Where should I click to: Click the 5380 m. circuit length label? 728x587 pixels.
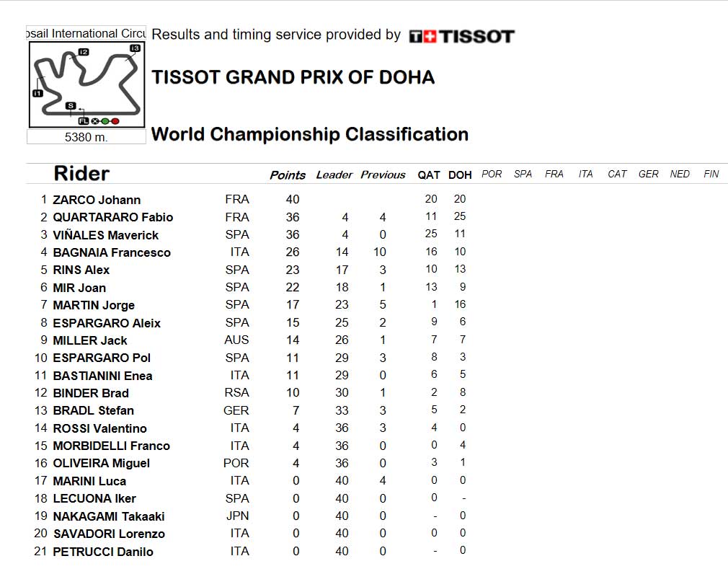86,137
